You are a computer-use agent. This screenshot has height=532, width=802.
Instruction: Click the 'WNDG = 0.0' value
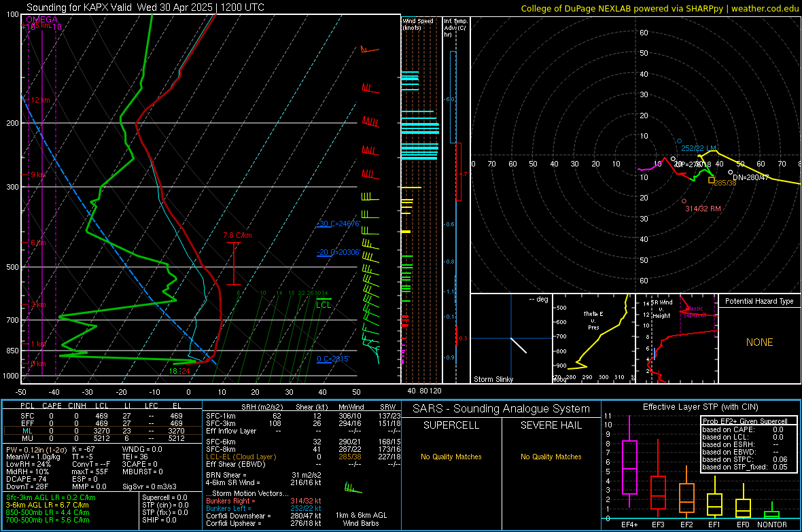click(x=142, y=449)
